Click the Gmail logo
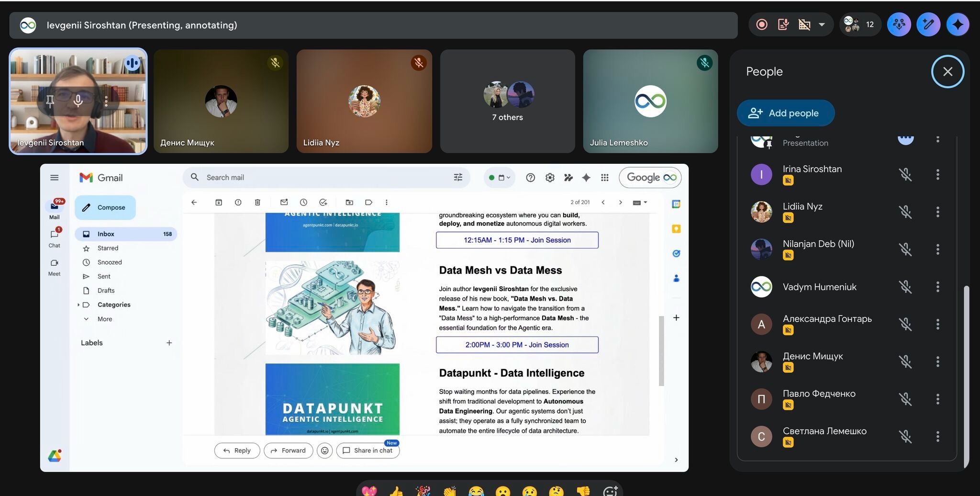The width and height of the screenshot is (980, 496). click(101, 178)
